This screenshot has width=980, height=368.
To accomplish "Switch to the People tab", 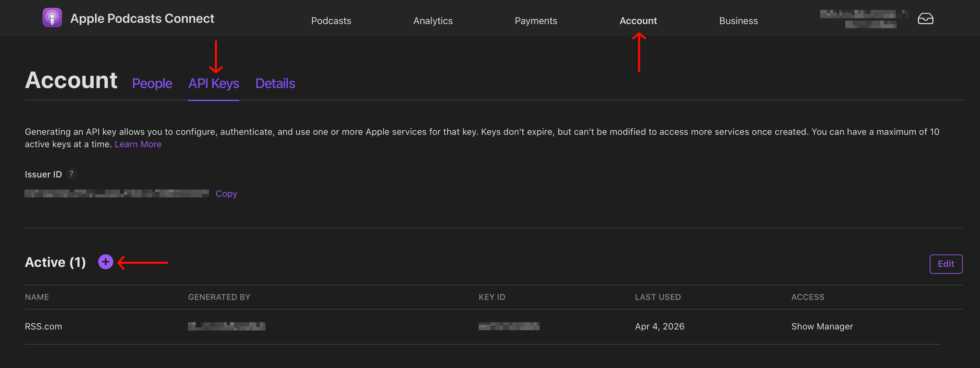I will [152, 83].
